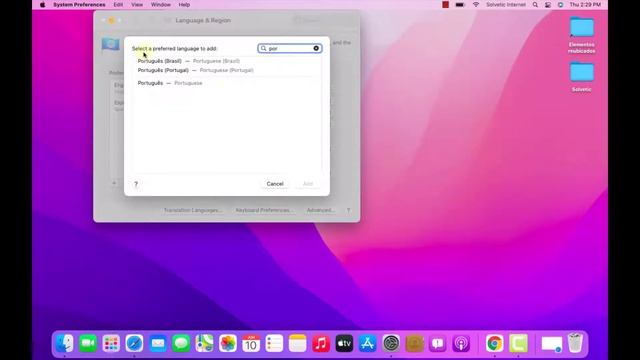
Task: Launch FaceTime from the Dock
Action: (88, 343)
